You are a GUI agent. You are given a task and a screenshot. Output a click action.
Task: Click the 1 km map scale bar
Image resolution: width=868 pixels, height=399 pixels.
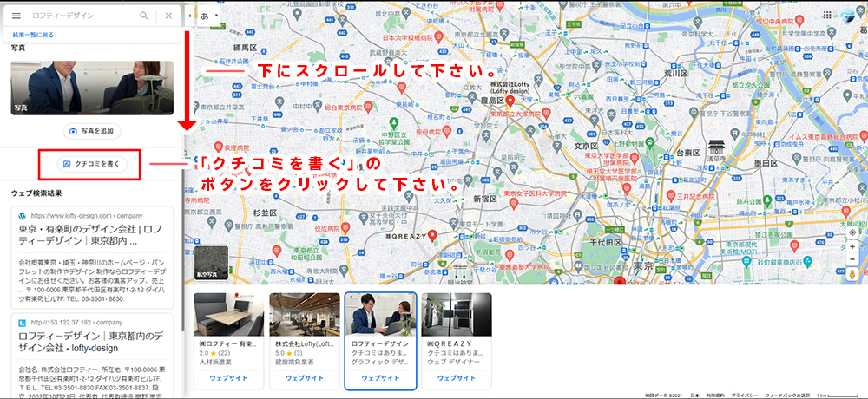pos(841,396)
